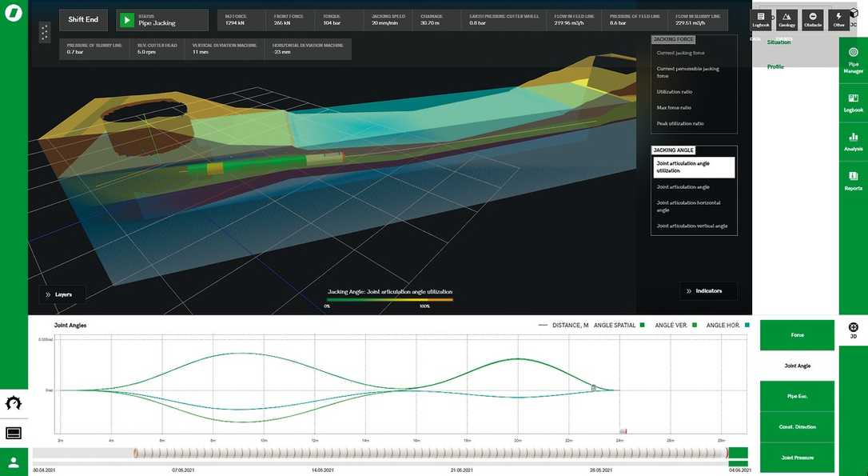Screen dimensions: 868x476
Task: Click the Shift End button
Action: click(x=83, y=18)
